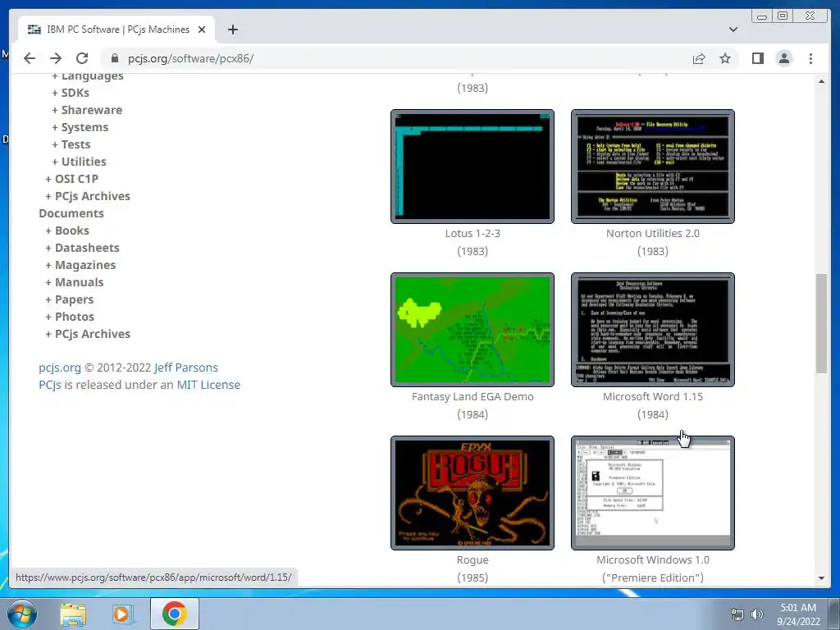Open the Fantasy Land EGA Demo thumbnail

(x=472, y=330)
